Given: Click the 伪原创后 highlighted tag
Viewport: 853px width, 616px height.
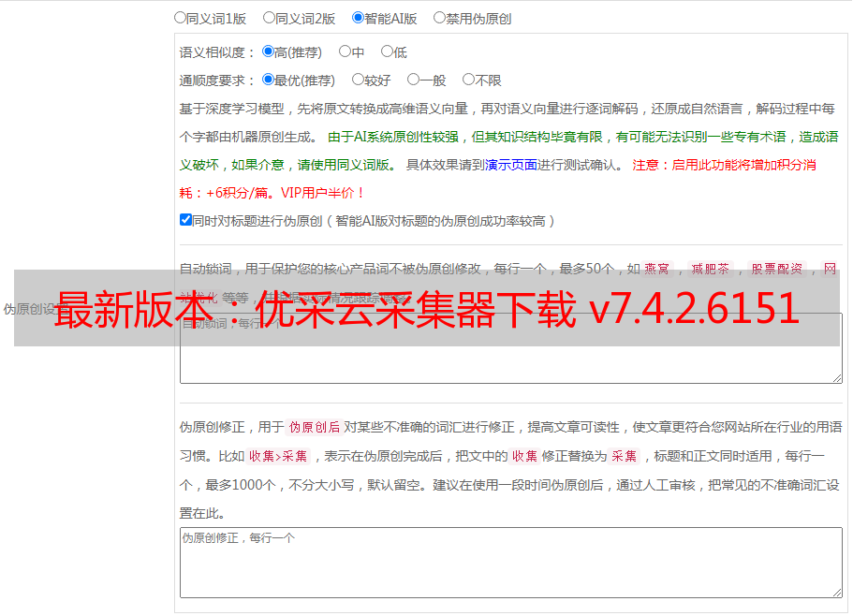Looking at the screenshot, I should click(x=315, y=427).
